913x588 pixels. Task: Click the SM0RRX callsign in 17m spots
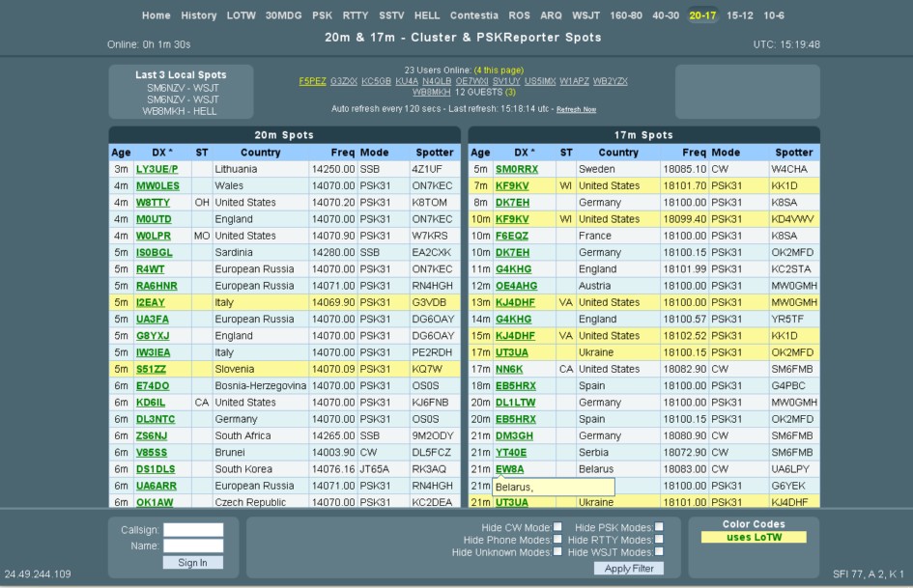point(516,169)
